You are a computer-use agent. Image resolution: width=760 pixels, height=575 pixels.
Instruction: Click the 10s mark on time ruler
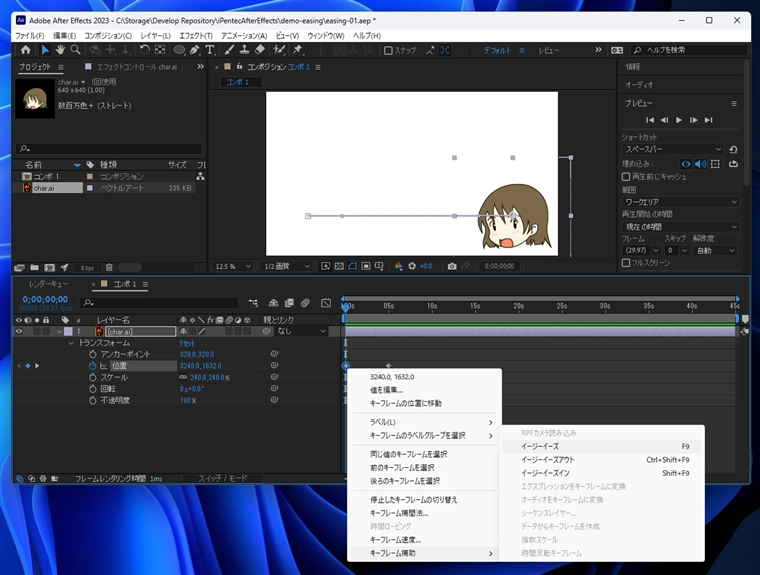coord(432,306)
